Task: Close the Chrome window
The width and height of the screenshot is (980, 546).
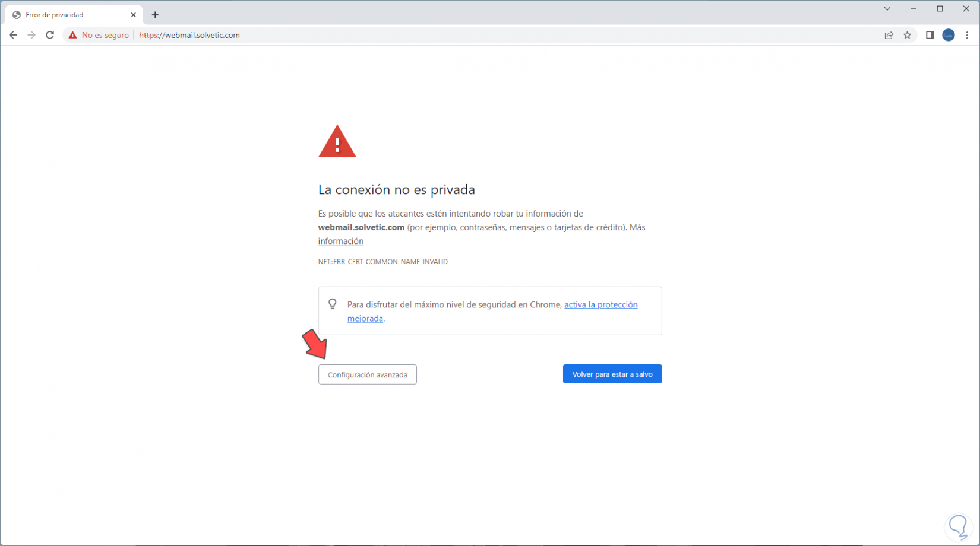Action: tap(966, 9)
